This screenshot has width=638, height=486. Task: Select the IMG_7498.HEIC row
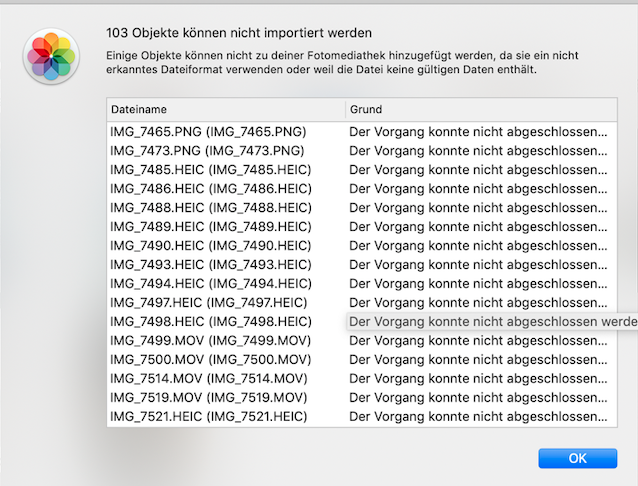coord(210,321)
